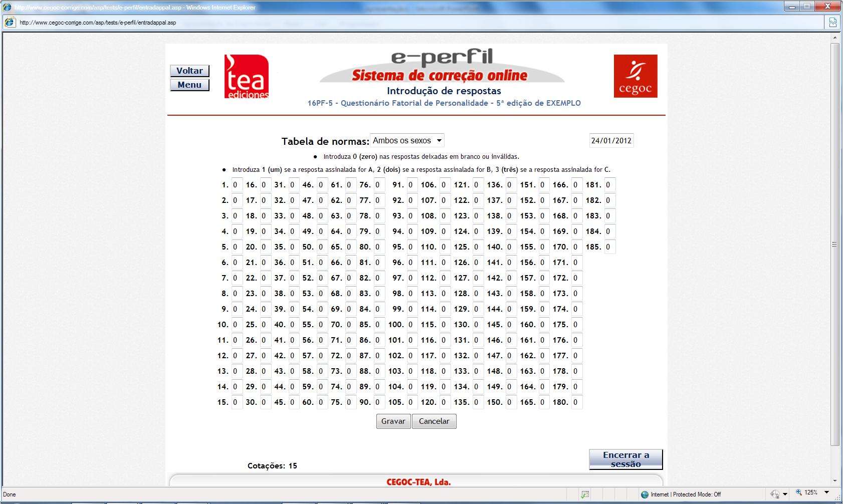The height and width of the screenshot is (504, 843).
Task: Click the TEA Ediciones logo
Action: pos(246,76)
